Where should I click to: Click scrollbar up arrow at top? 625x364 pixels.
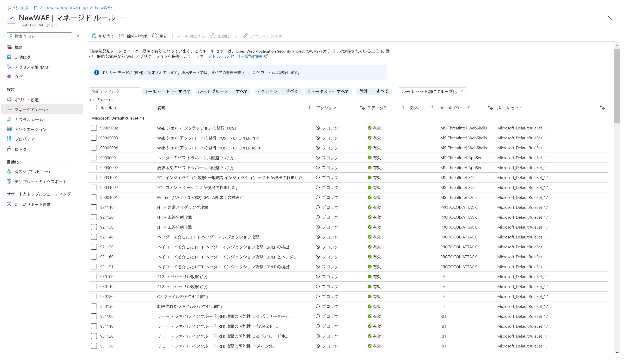point(617,46)
